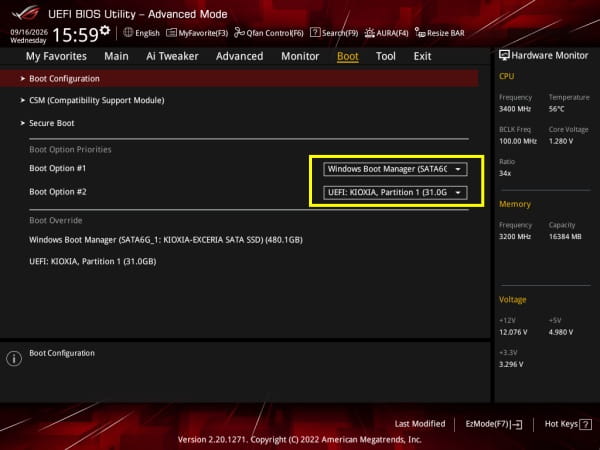Screen dimensions: 600x450
Task: Click the Boot Option Priorities heading
Action: [x=70, y=150]
